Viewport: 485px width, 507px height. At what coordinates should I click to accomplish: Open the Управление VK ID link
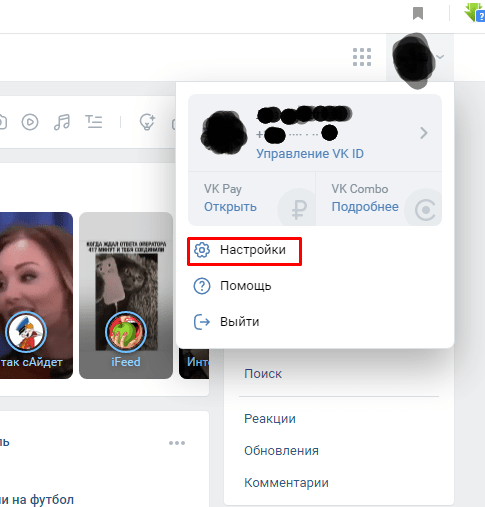point(310,154)
